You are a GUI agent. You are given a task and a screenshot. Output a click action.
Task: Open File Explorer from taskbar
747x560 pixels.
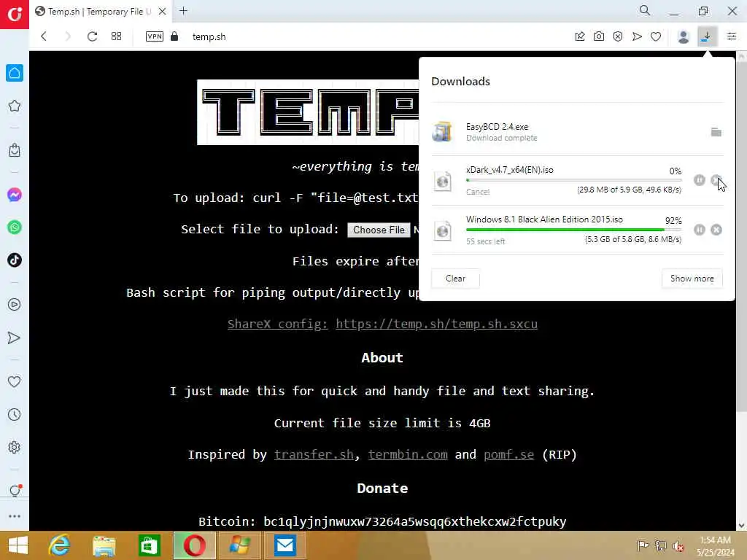tap(104, 545)
